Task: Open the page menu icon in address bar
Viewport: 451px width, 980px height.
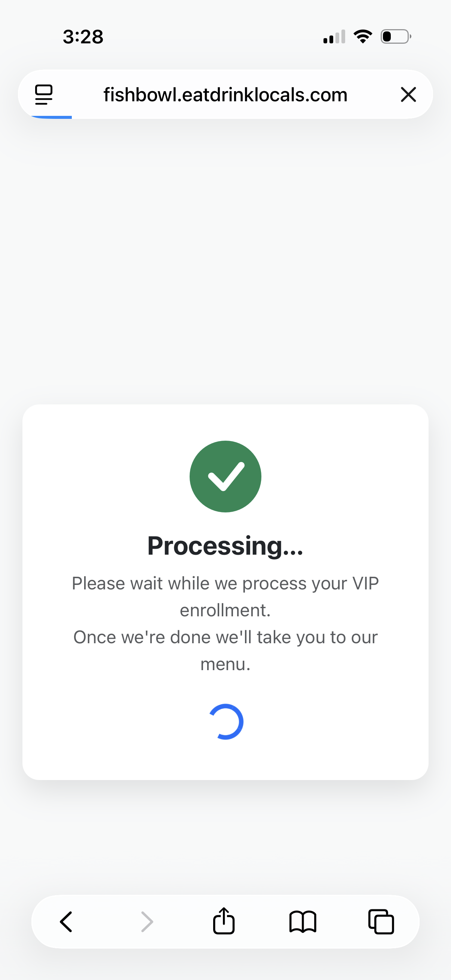Action: (x=43, y=94)
